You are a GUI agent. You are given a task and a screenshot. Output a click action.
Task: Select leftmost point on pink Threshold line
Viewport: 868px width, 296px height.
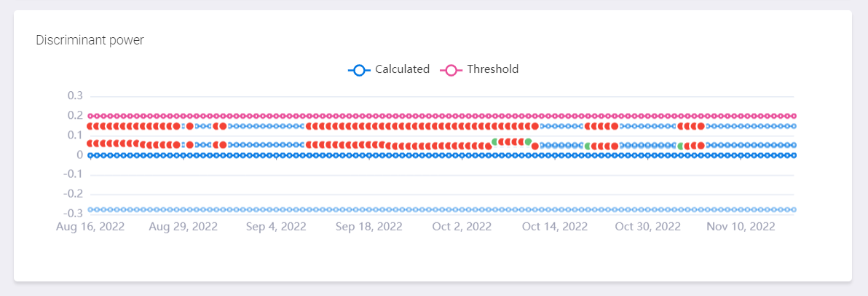pos(90,116)
